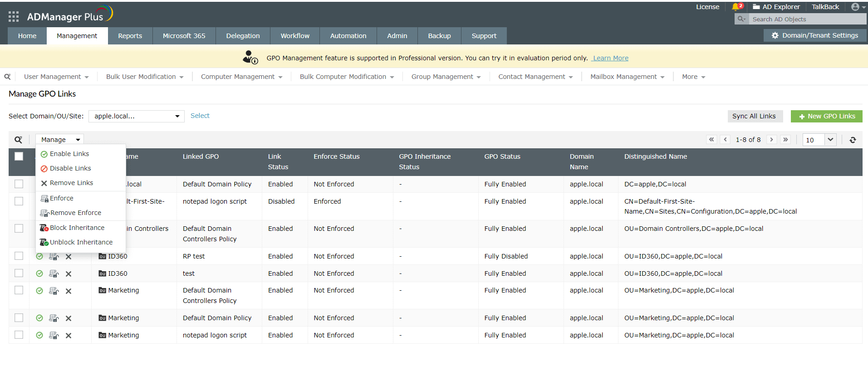
Task: Expand the User Management dropdown
Action: click(x=56, y=77)
